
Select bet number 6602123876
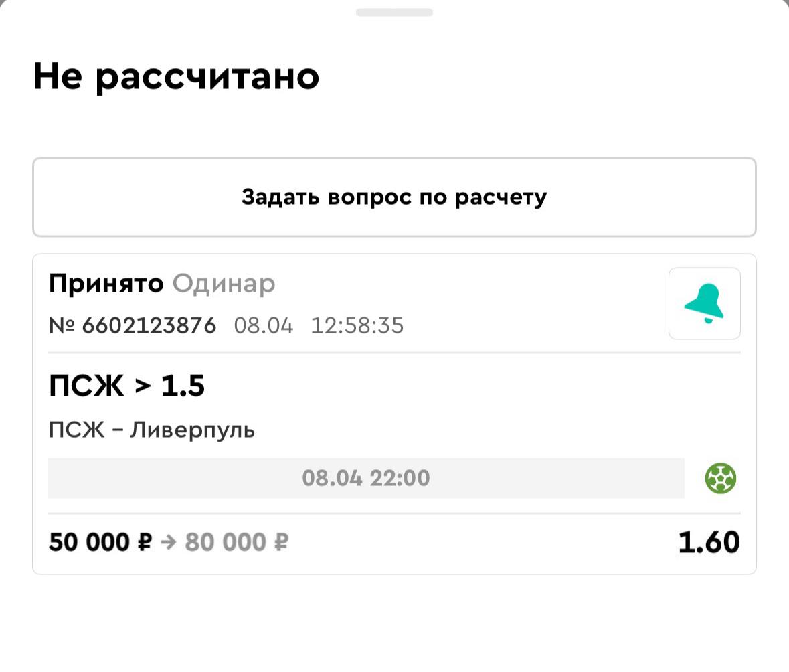149,326
